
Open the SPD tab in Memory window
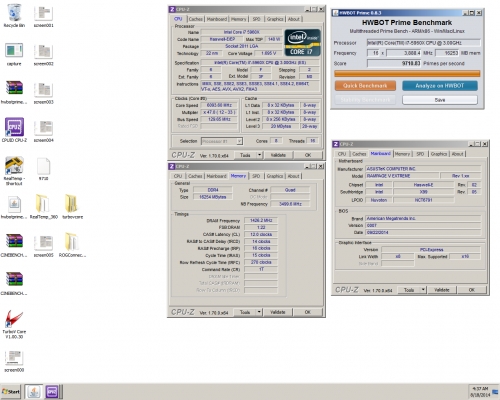[256, 176]
